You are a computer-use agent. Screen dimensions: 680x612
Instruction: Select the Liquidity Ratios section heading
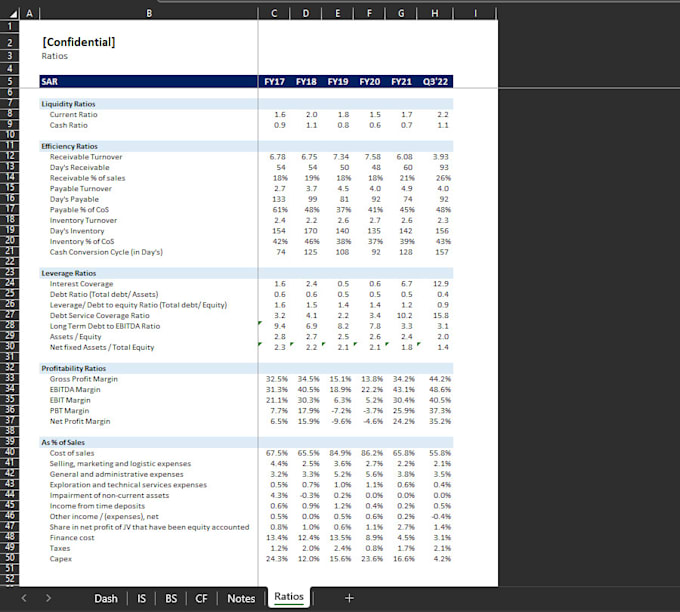(68, 104)
